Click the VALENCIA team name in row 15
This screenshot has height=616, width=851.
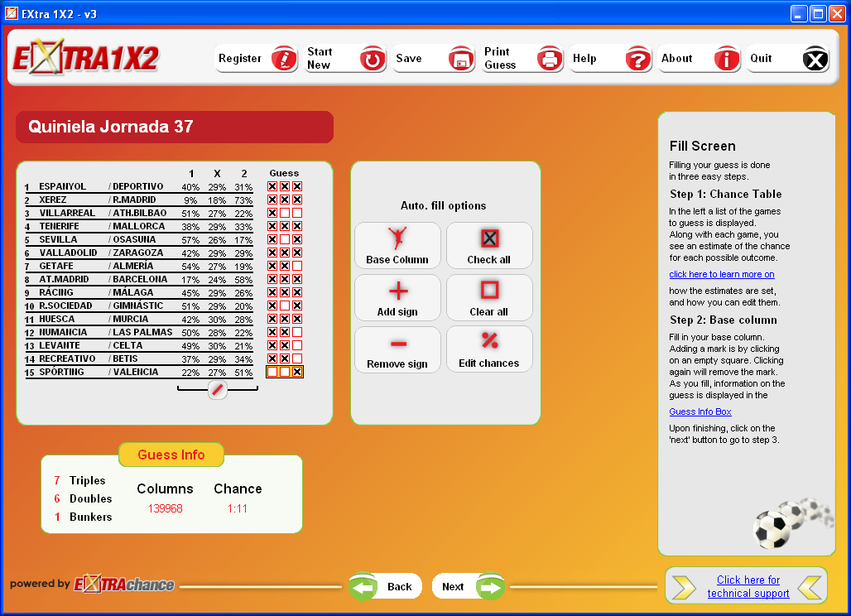tap(136, 372)
